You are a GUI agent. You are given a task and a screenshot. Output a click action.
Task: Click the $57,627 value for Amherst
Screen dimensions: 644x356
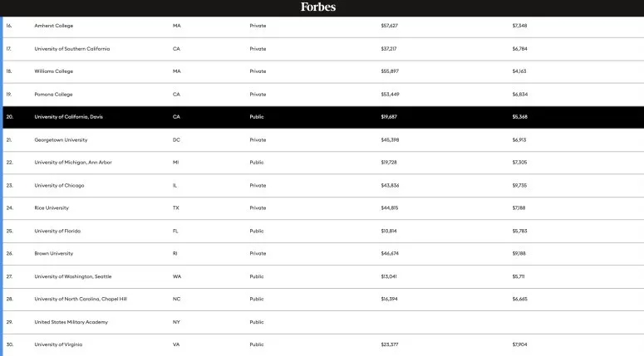pos(389,26)
